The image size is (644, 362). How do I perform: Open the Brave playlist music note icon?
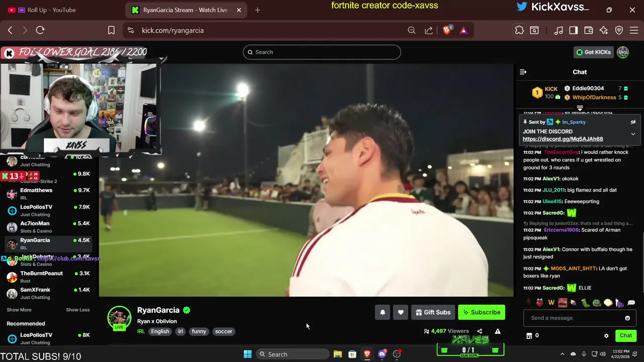[x=558, y=30]
